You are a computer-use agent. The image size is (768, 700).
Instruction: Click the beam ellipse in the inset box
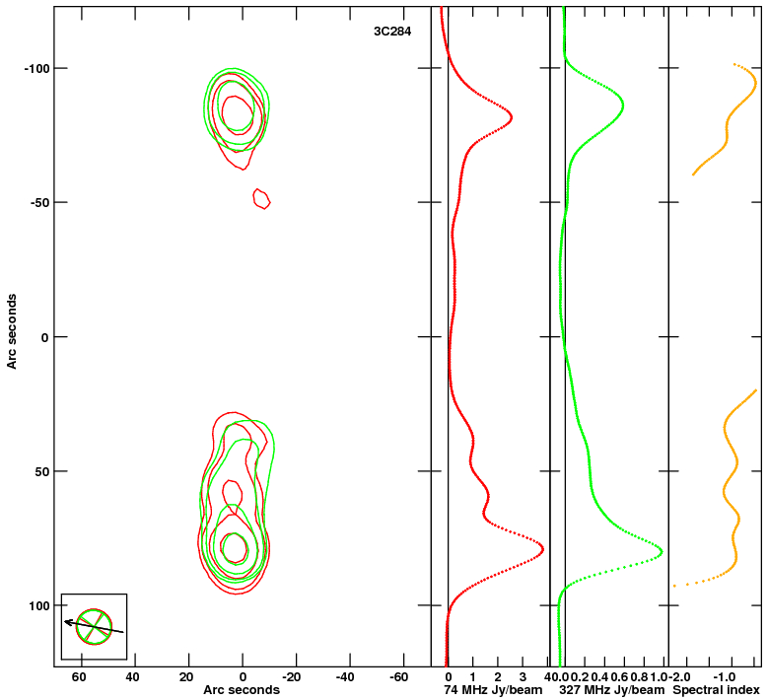[94, 626]
